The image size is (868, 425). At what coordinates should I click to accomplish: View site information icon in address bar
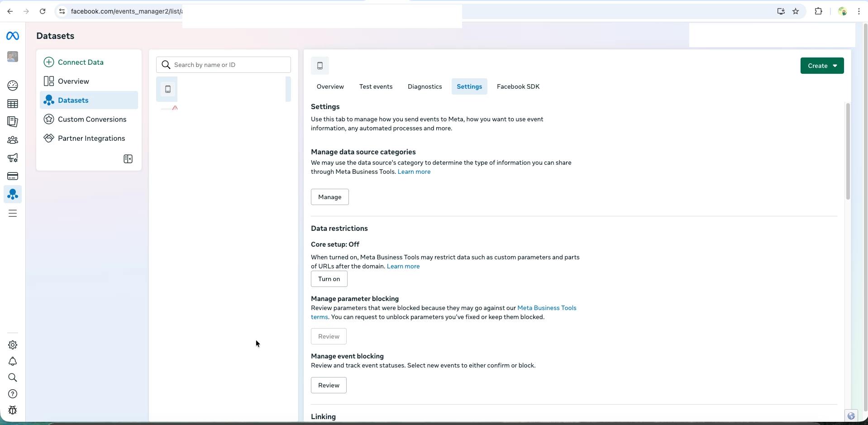pos(62,11)
